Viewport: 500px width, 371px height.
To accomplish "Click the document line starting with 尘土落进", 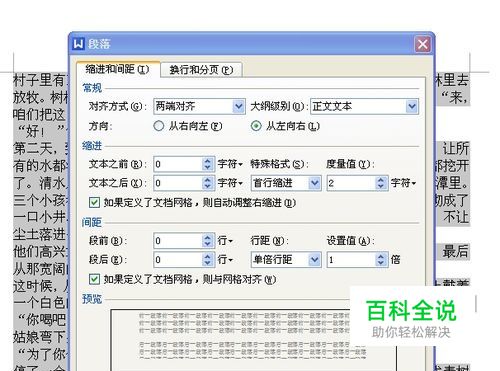I will tap(40, 234).
